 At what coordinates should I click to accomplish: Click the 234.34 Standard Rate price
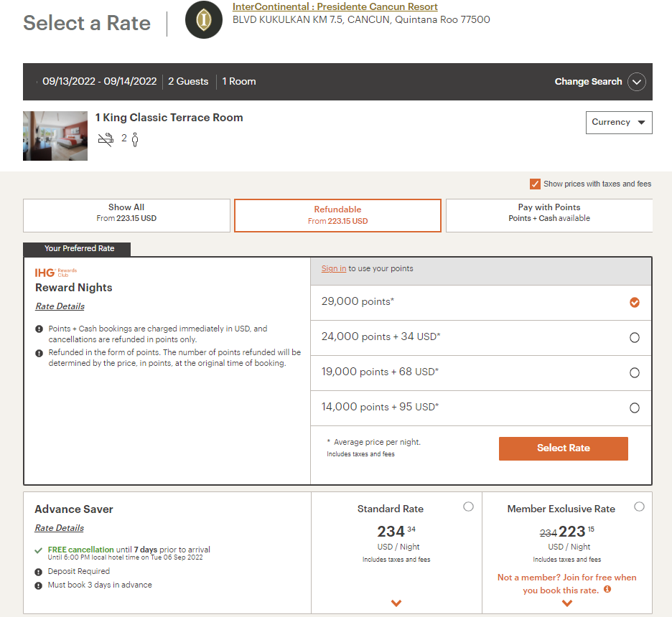point(396,532)
